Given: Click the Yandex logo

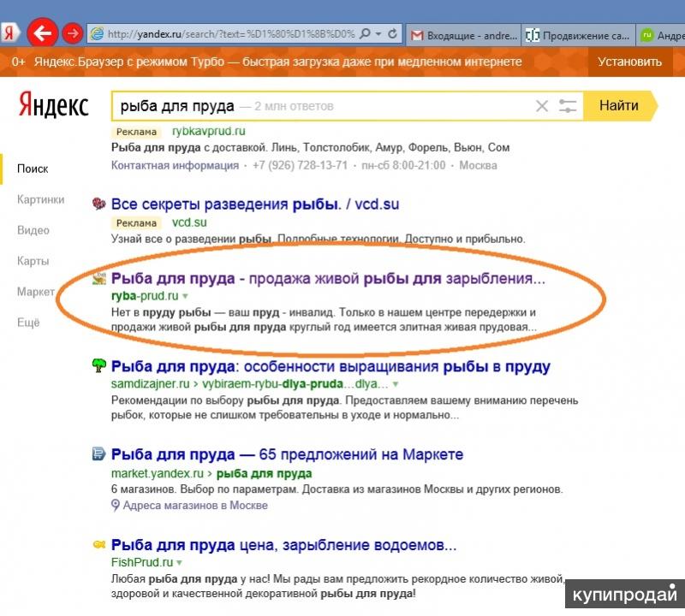Looking at the screenshot, I should click(53, 106).
